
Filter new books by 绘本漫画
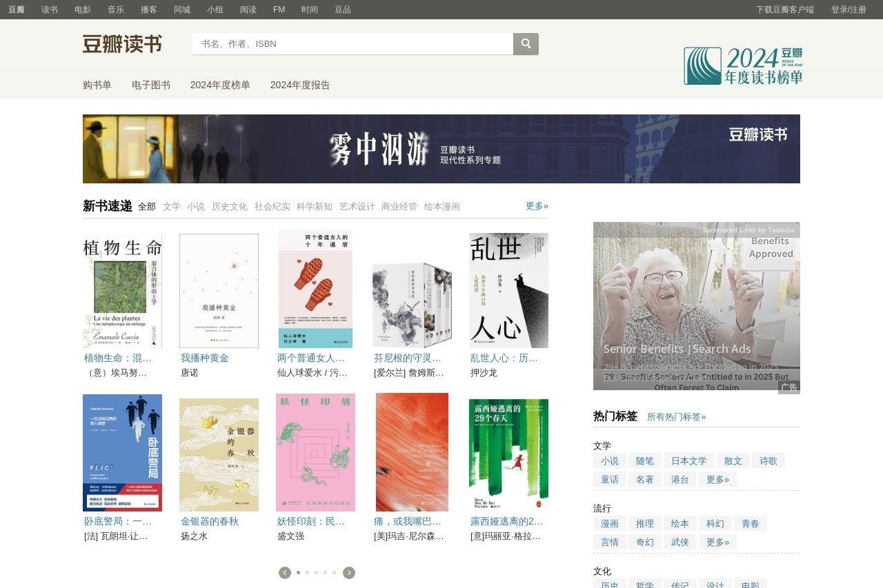coord(442,206)
